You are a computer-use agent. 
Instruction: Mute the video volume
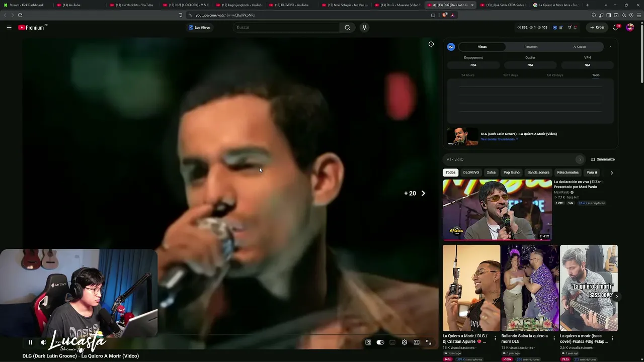[43, 342]
